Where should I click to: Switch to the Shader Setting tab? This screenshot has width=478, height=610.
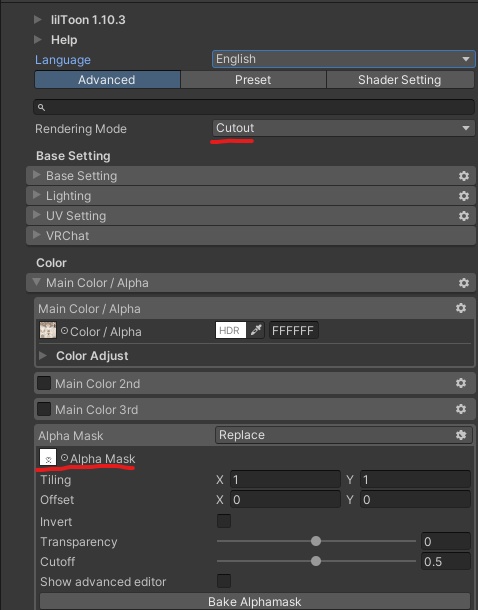[x=400, y=80]
